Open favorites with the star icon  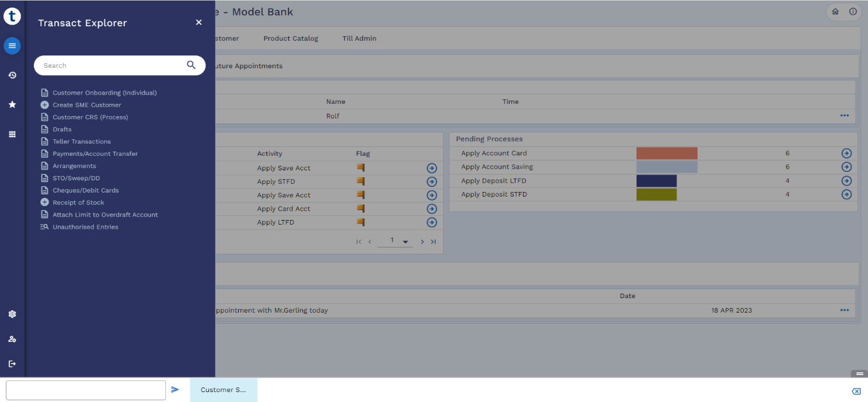pyautogui.click(x=12, y=104)
